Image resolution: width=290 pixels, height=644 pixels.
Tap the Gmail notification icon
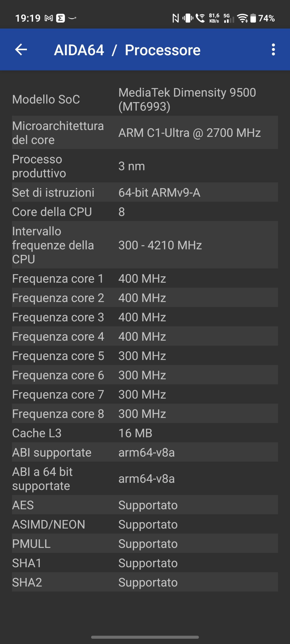49,18
